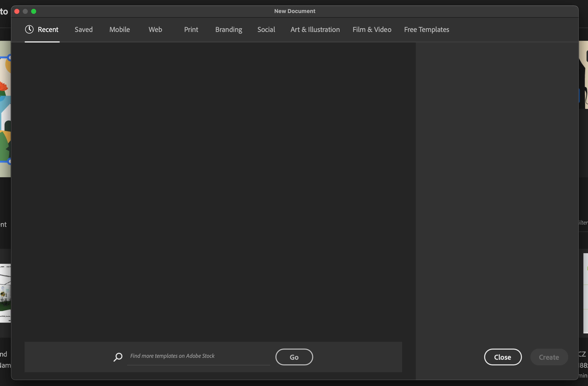Image resolution: width=588 pixels, height=386 pixels.
Task: Select the Web tab
Action: click(155, 30)
